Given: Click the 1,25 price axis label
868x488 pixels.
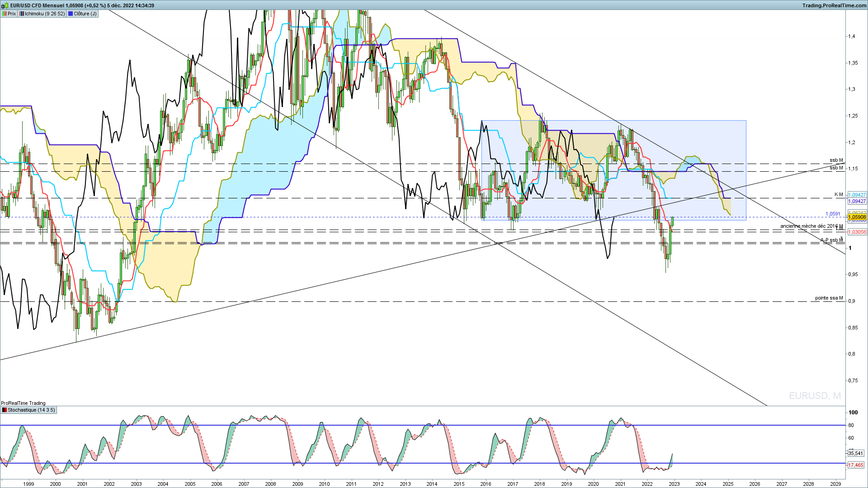Looking at the screenshot, I should [x=852, y=116].
